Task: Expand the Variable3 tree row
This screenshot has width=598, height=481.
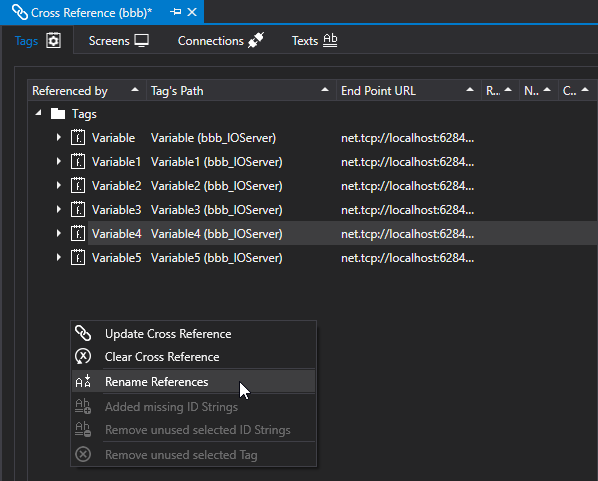Action: tap(58, 209)
